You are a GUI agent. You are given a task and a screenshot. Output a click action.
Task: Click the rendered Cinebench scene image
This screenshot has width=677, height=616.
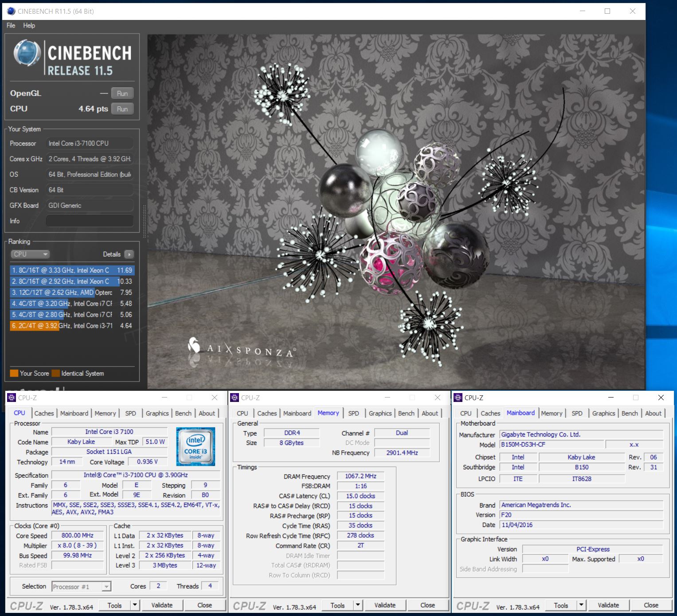point(396,211)
